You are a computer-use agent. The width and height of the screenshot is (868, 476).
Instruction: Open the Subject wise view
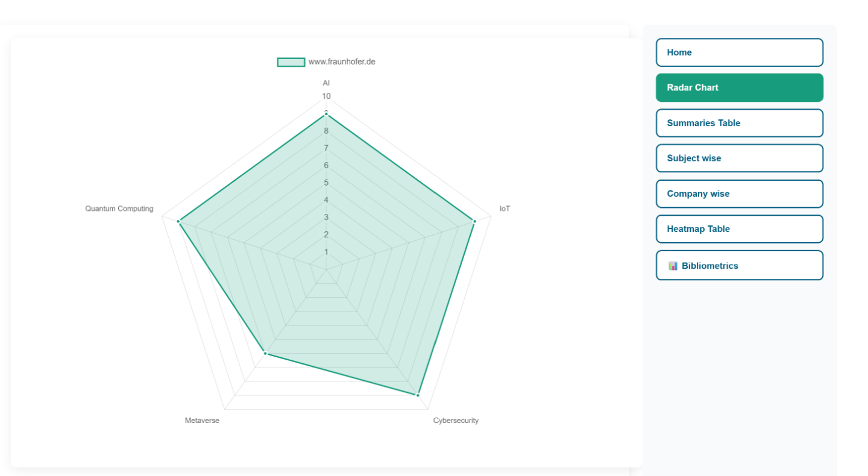pos(739,158)
